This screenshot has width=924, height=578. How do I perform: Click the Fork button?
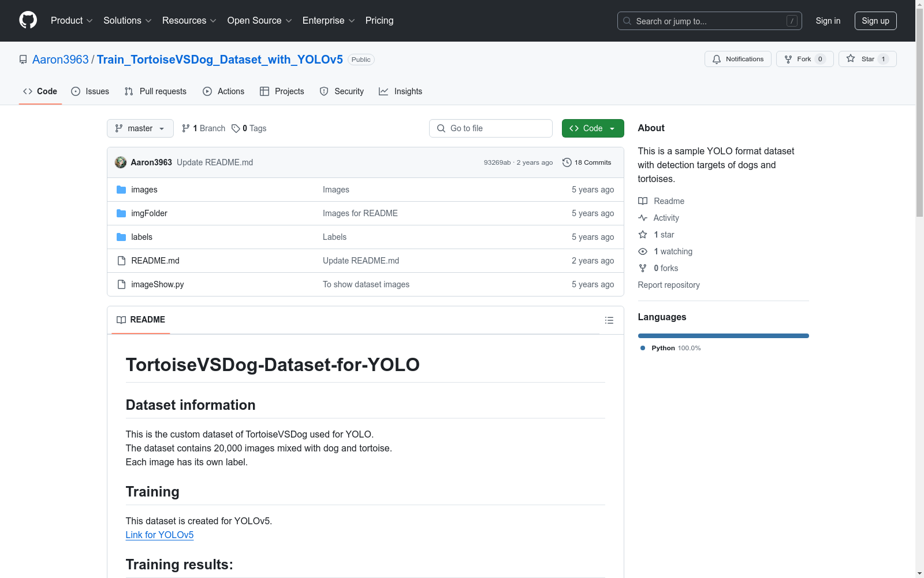tap(804, 59)
